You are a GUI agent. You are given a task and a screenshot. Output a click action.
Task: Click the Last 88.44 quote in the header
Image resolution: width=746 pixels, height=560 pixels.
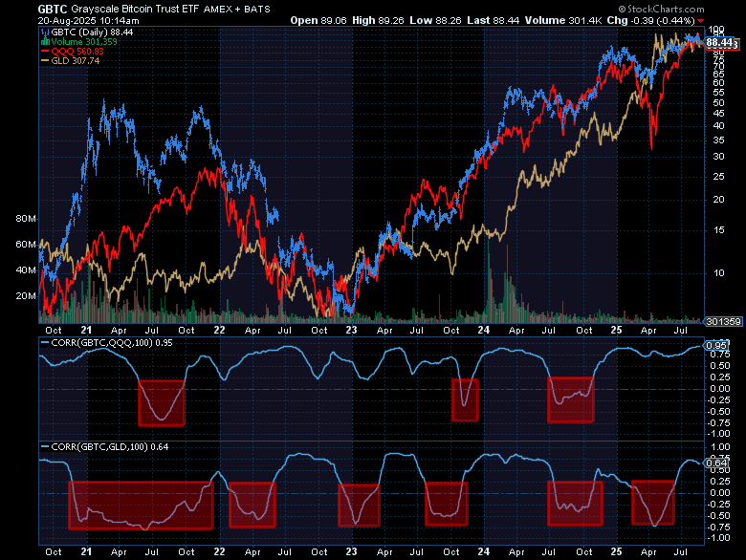493,20
